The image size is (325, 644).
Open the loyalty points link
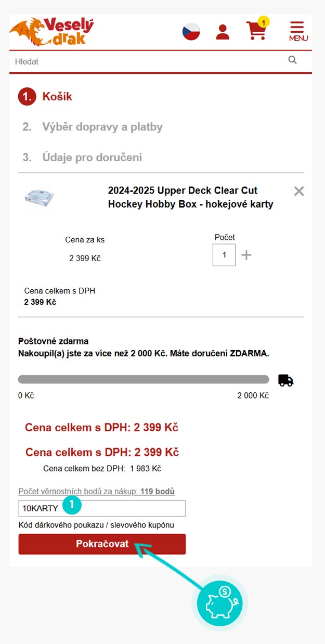[96, 491]
